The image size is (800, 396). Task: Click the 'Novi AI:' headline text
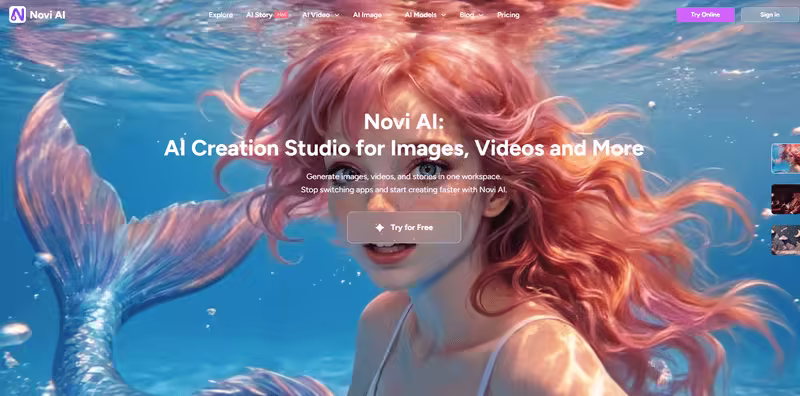[x=403, y=121]
